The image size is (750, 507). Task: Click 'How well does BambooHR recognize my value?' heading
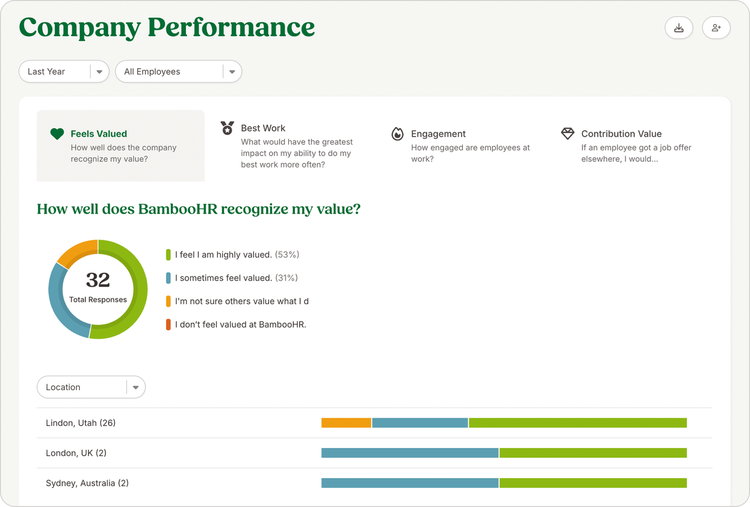[199, 209]
